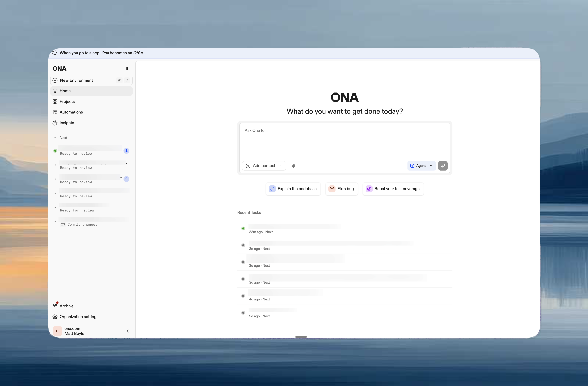Submit the prompt with the return arrow button

click(442, 166)
